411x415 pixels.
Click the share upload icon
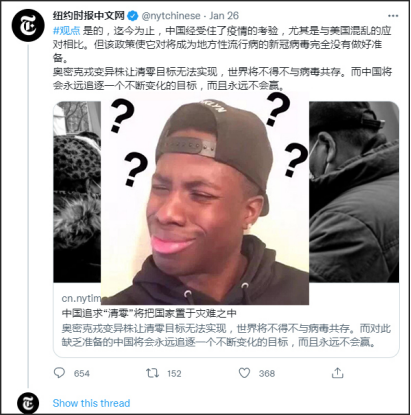click(x=337, y=373)
